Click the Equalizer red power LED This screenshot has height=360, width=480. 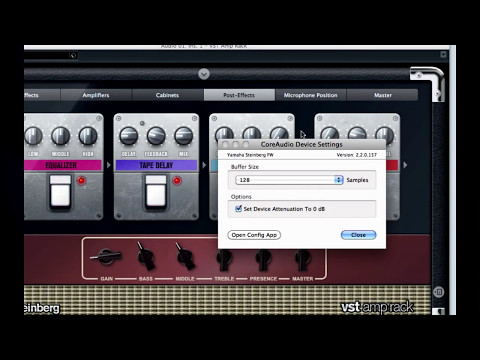pyautogui.click(x=81, y=181)
